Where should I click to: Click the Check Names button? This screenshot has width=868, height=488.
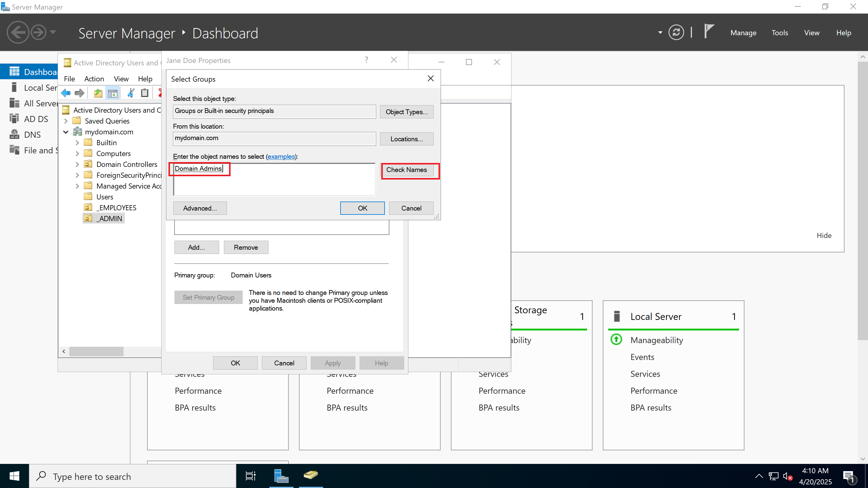[407, 170]
